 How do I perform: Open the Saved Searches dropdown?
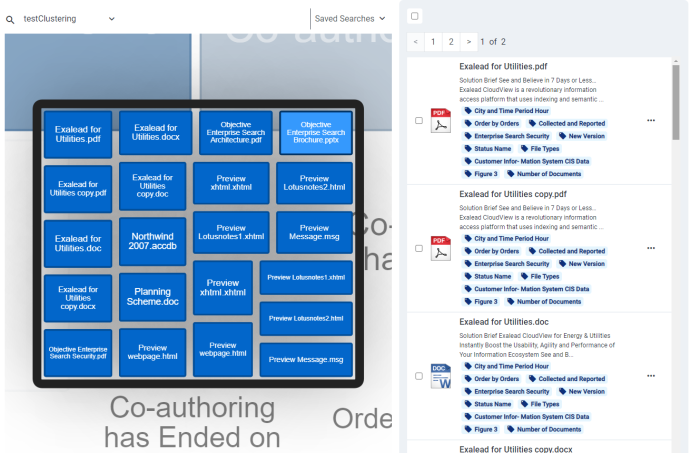[350, 19]
